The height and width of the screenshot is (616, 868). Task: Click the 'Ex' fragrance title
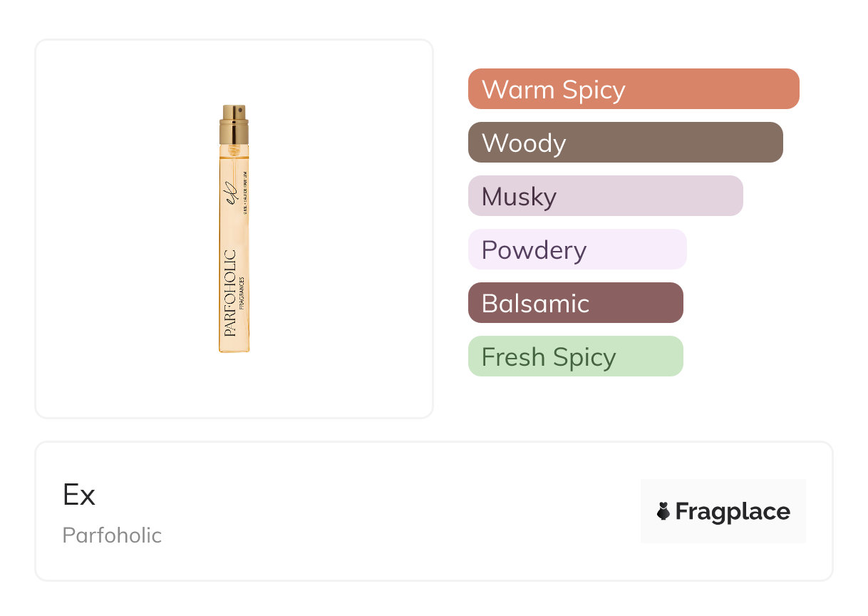[79, 495]
